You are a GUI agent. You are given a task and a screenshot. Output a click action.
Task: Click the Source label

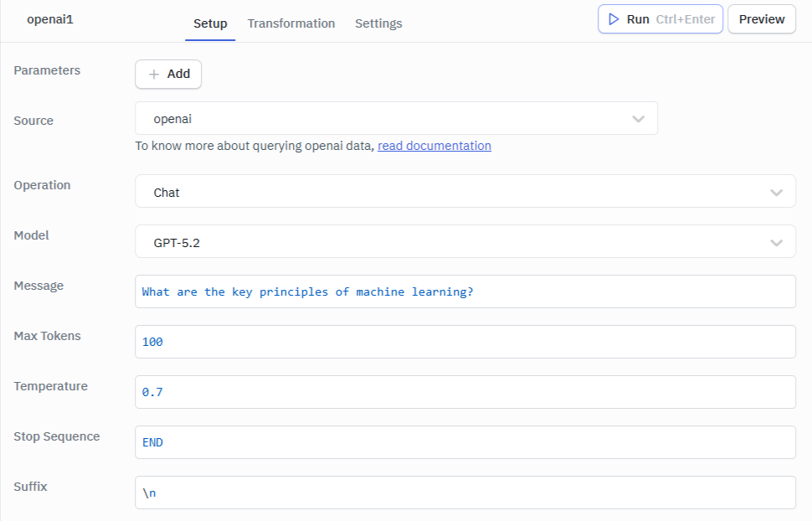pyautogui.click(x=33, y=121)
